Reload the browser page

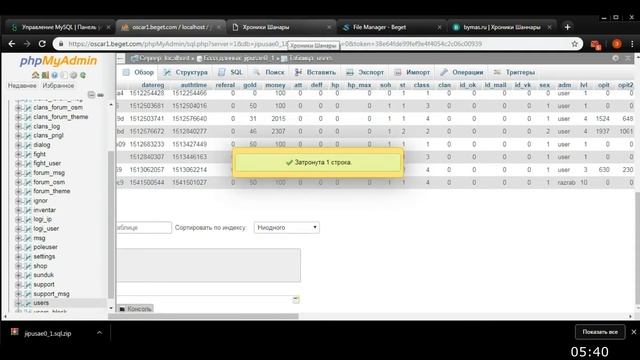pyautogui.click(x=42, y=44)
